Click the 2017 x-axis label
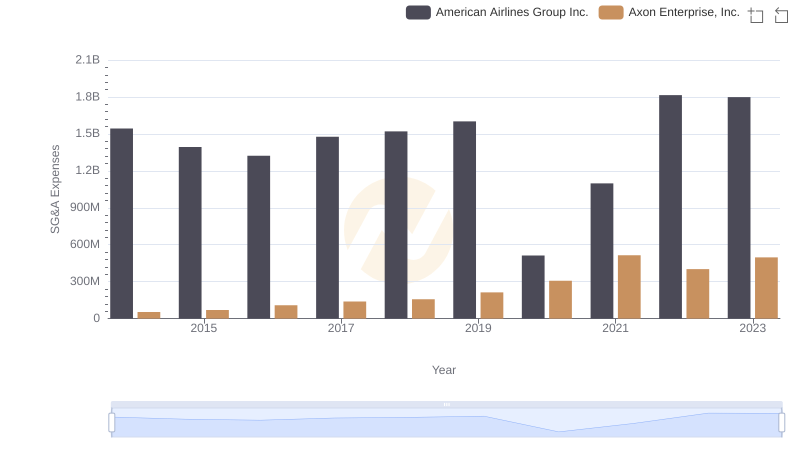800x461 pixels. click(x=341, y=328)
